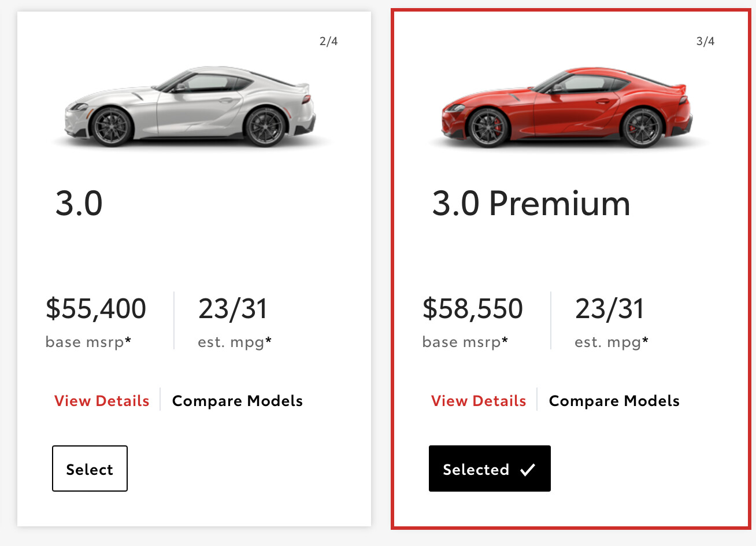Click the 3.0 model title
Screen dimensions: 756x546
coord(79,204)
